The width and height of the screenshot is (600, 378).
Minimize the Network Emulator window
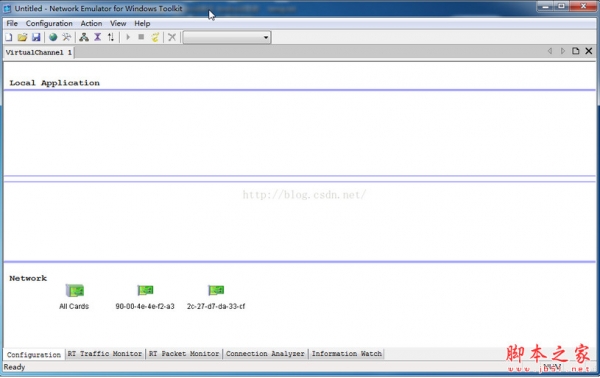pyautogui.click(x=546, y=6)
